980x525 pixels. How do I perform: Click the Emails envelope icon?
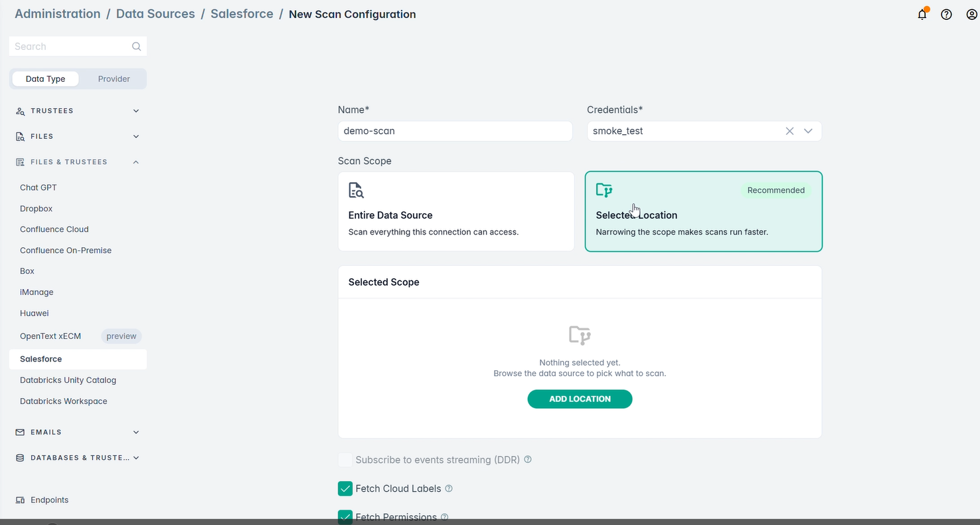(20, 432)
